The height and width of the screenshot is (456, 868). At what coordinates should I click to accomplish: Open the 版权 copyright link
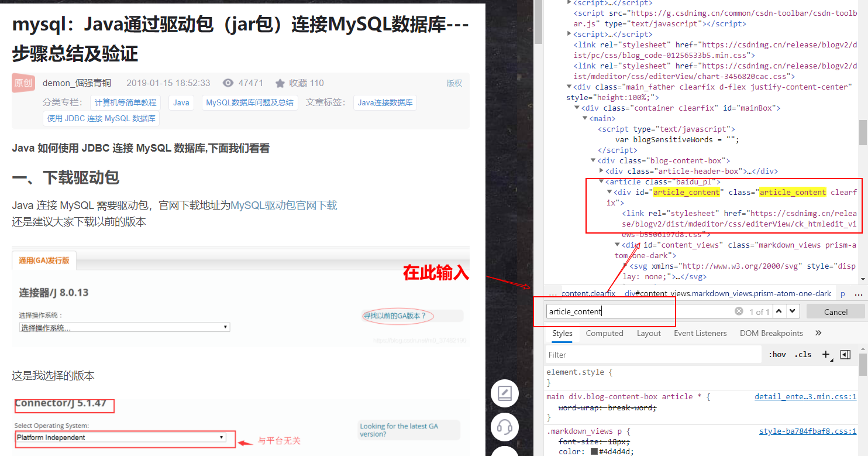[454, 83]
